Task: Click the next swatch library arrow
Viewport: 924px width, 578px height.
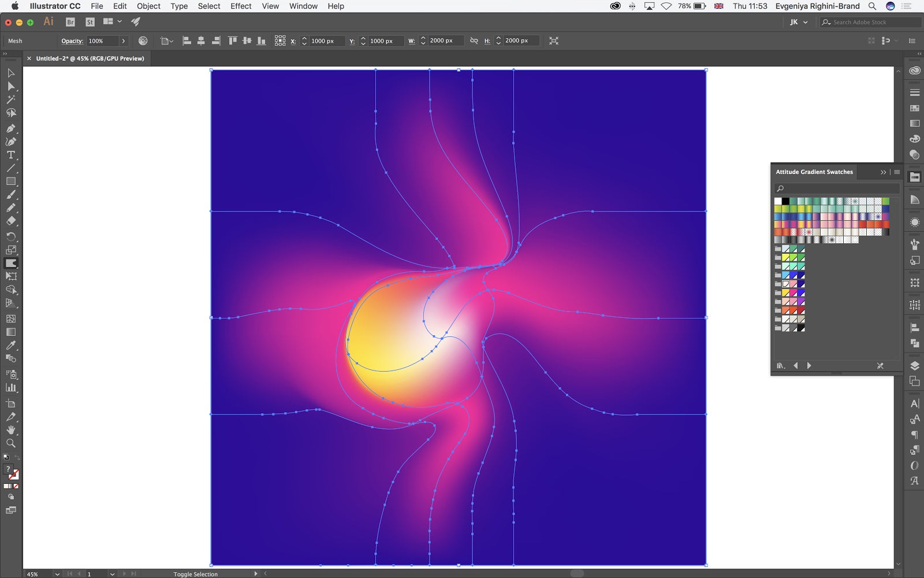Action: click(x=809, y=366)
